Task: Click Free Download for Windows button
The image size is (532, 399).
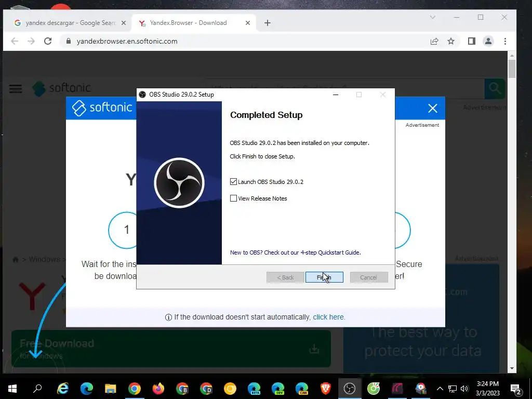Action: [171, 349]
